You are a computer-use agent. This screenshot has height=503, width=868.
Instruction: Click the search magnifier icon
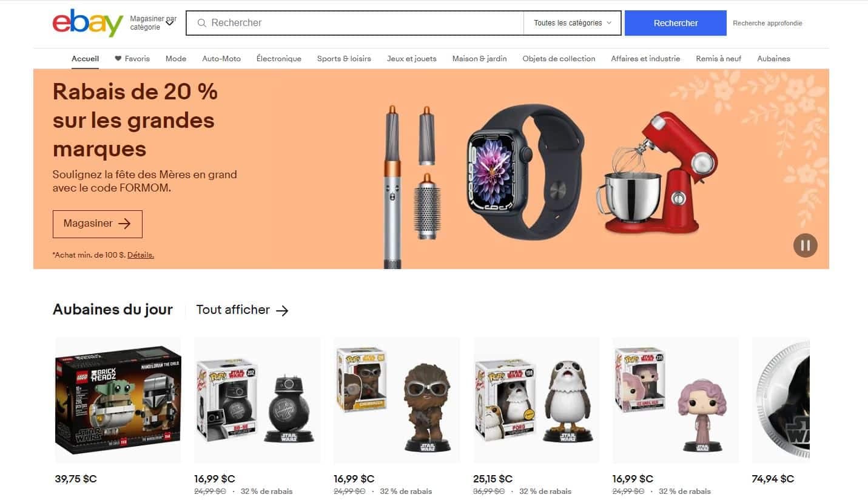[202, 23]
